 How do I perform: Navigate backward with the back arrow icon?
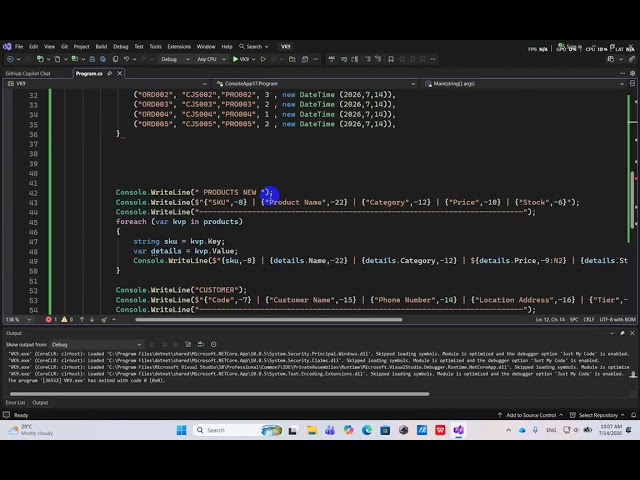click(x=11, y=59)
